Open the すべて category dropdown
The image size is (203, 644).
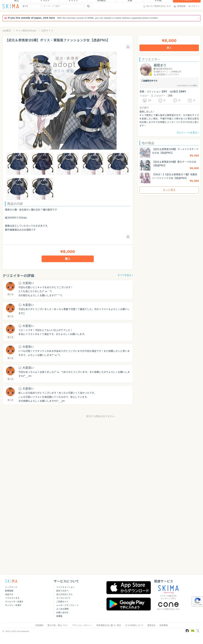pyautogui.click(x=32, y=6)
